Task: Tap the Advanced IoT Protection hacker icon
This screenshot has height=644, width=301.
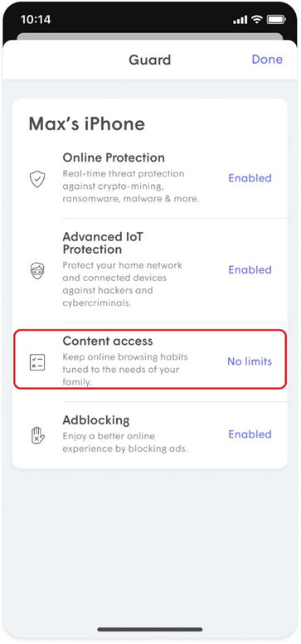Action: pos(37,271)
